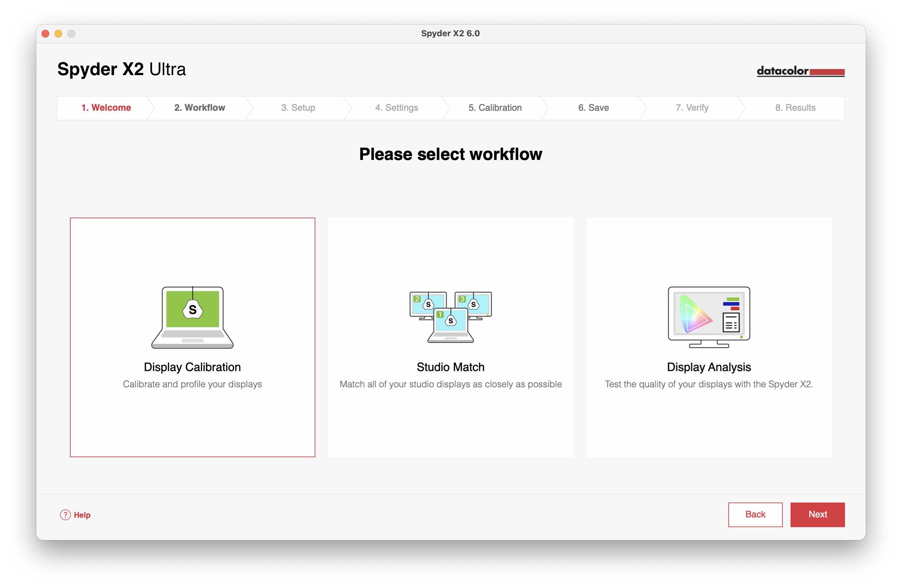902x588 pixels.
Task: Select the Display Analysis title text
Action: 709,367
